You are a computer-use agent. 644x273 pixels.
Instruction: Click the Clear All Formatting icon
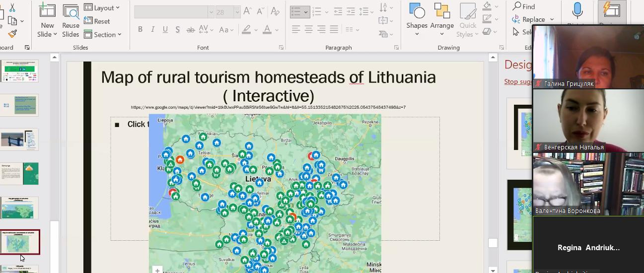click(275, 11)
